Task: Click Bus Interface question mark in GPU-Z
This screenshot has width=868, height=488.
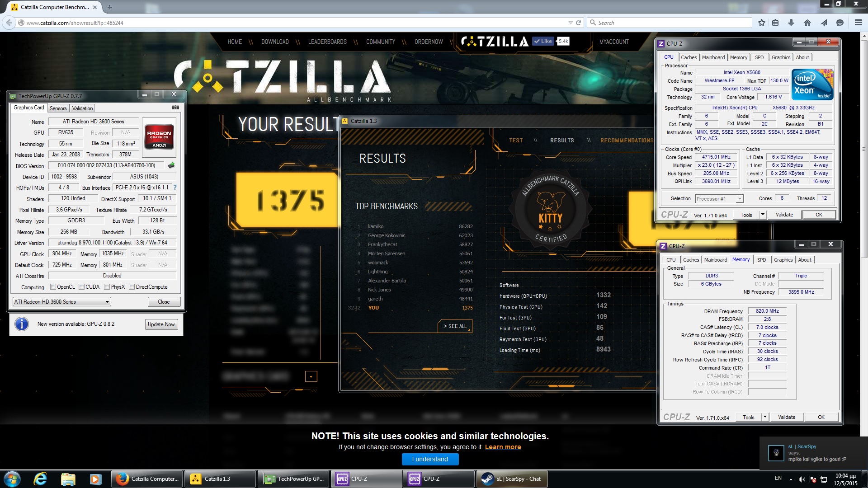Action: point(175,188)
